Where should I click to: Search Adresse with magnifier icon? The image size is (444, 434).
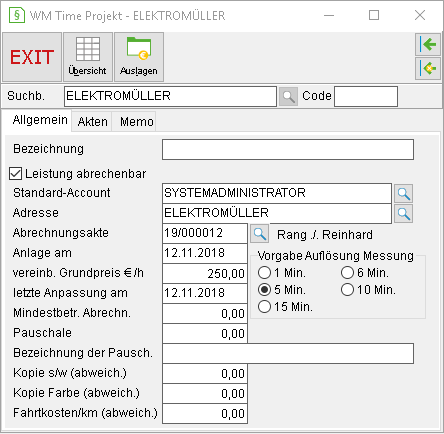pos(403,214)
